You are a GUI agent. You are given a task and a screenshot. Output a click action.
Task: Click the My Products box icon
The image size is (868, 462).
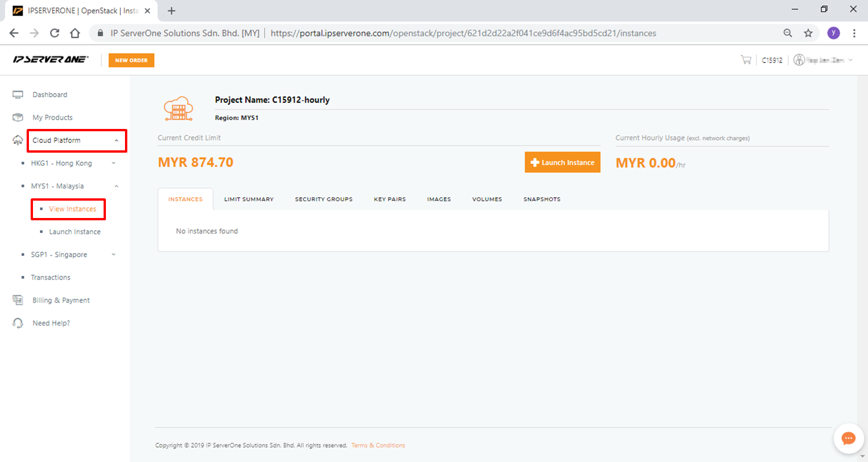click(x=18, y=117)
